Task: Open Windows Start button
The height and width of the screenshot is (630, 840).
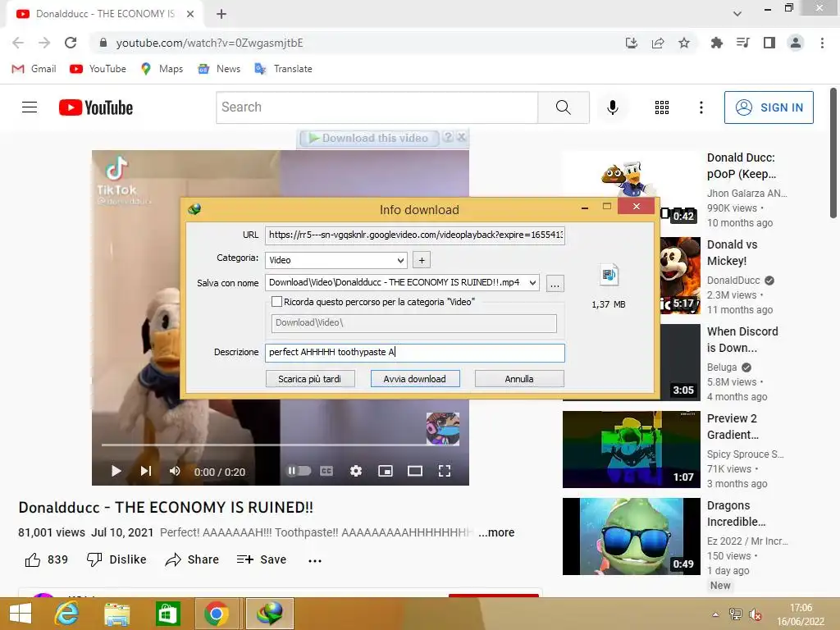Action: click(21, 614)
